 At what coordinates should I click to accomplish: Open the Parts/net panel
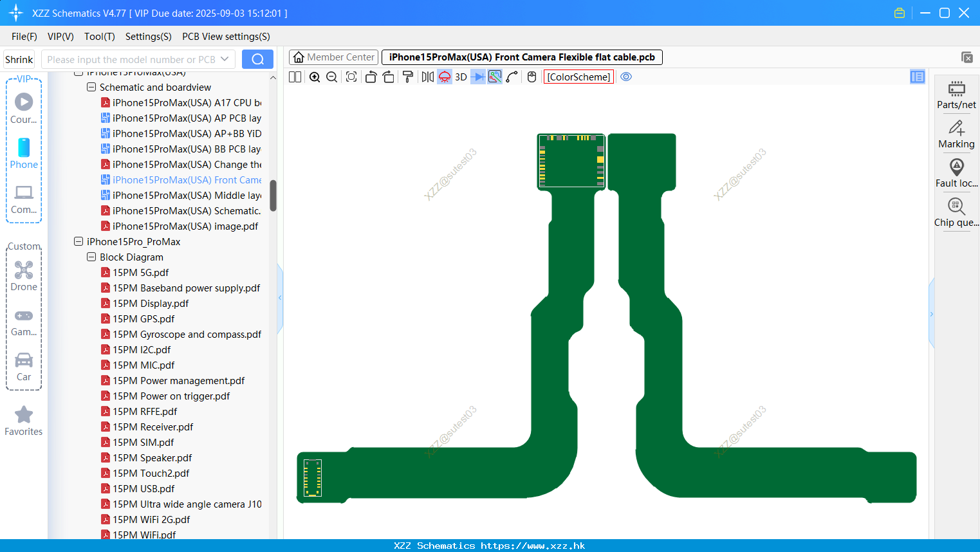coord(957,95)
